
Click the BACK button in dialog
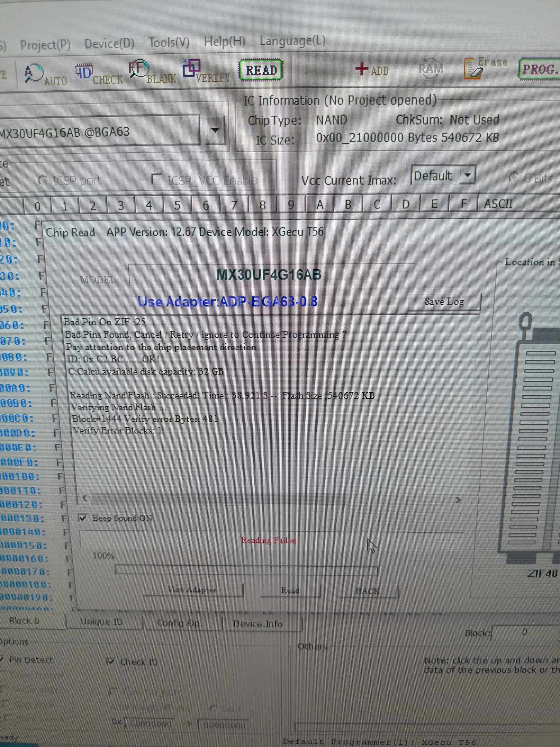tap(367, 591)
